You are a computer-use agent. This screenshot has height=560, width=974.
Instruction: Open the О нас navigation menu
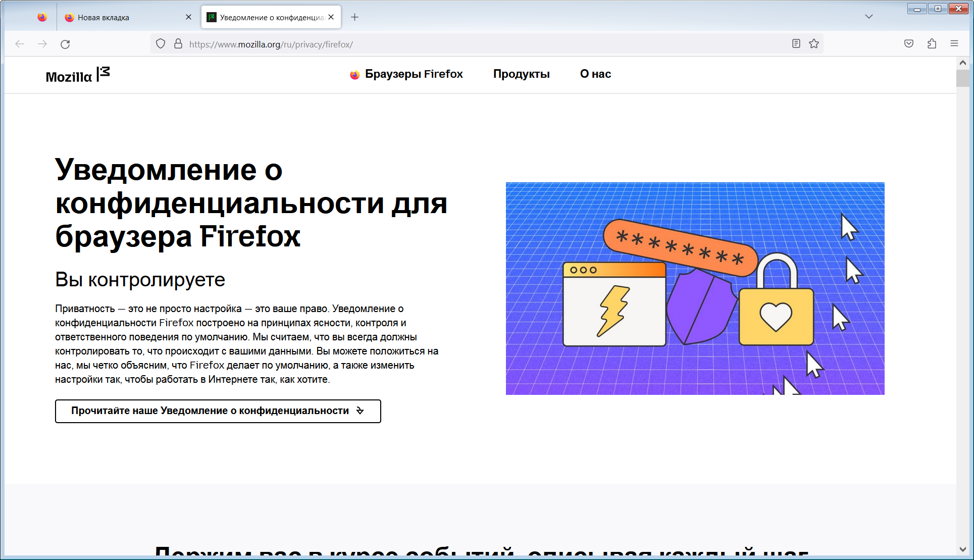[595, 74]
